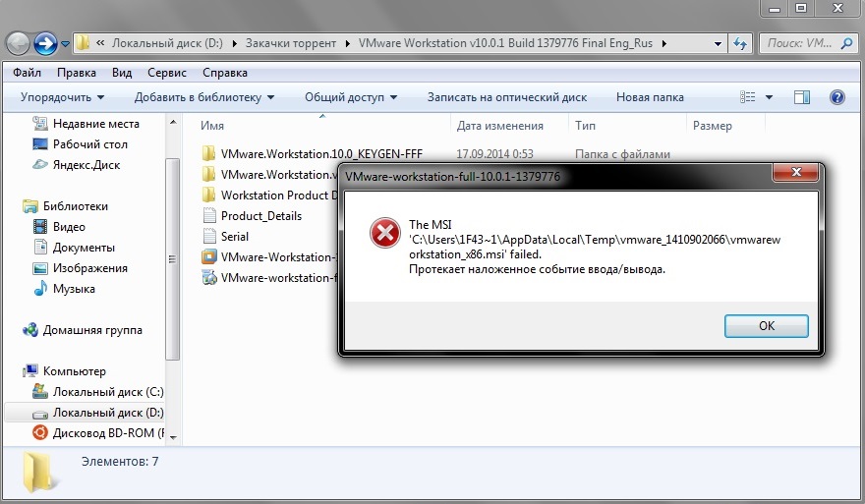Click OK in the MSI error dialog
This screenshot has height=504, width=865.
pyautogui.click(x=766, y=326)
